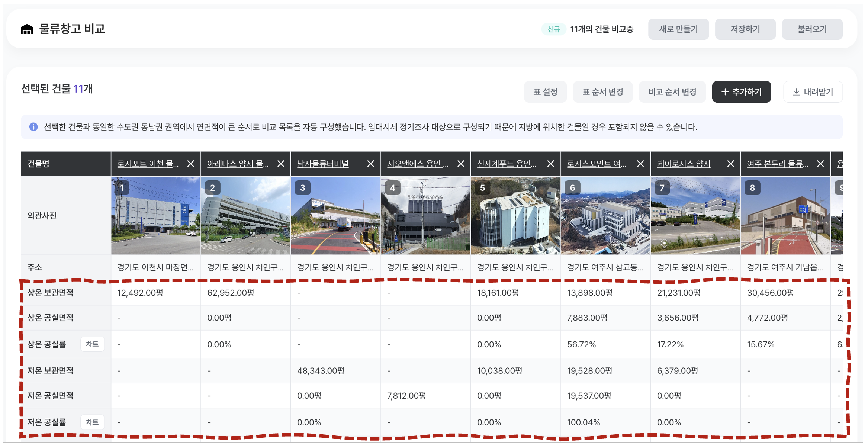Download table with 내려받기 button
Viewport: 868px width, 447px height.
pos(813,92)
